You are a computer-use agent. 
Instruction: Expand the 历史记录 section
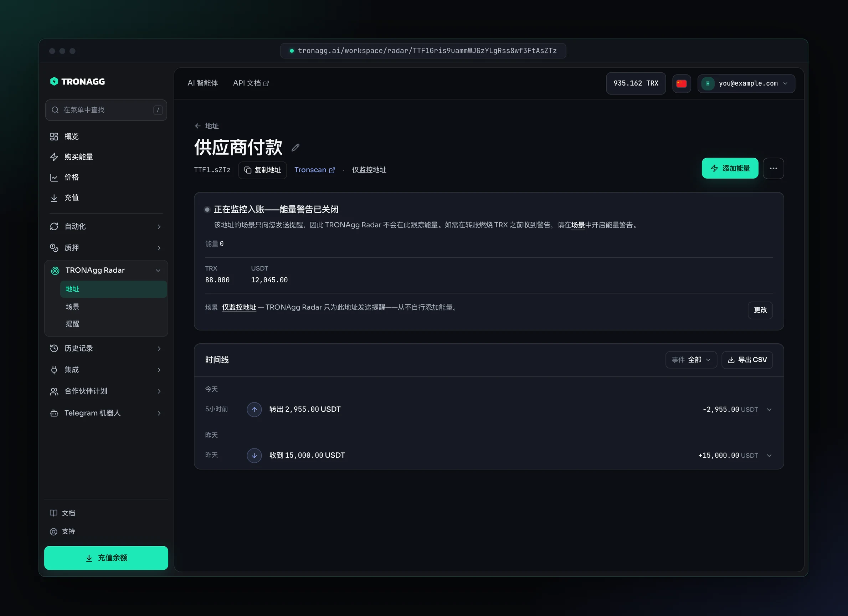106,348
